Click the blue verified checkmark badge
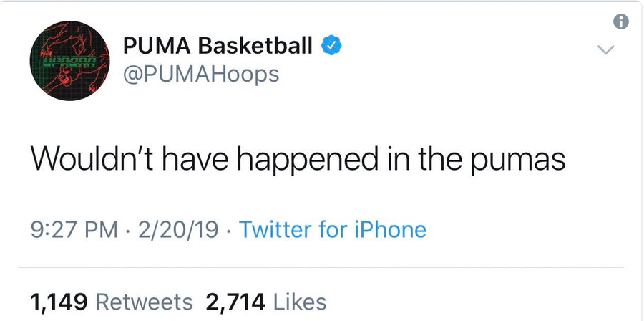 click(329, 48)
